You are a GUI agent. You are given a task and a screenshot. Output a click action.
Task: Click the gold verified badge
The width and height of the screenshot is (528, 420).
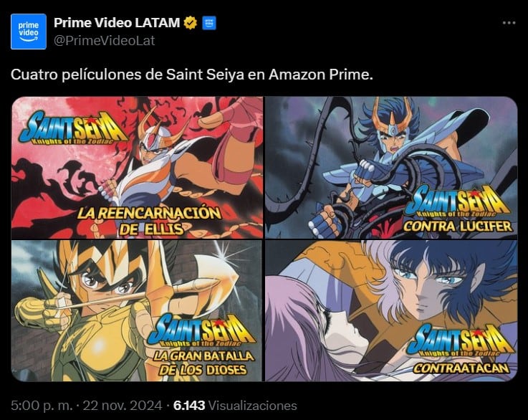click(191, 23)
